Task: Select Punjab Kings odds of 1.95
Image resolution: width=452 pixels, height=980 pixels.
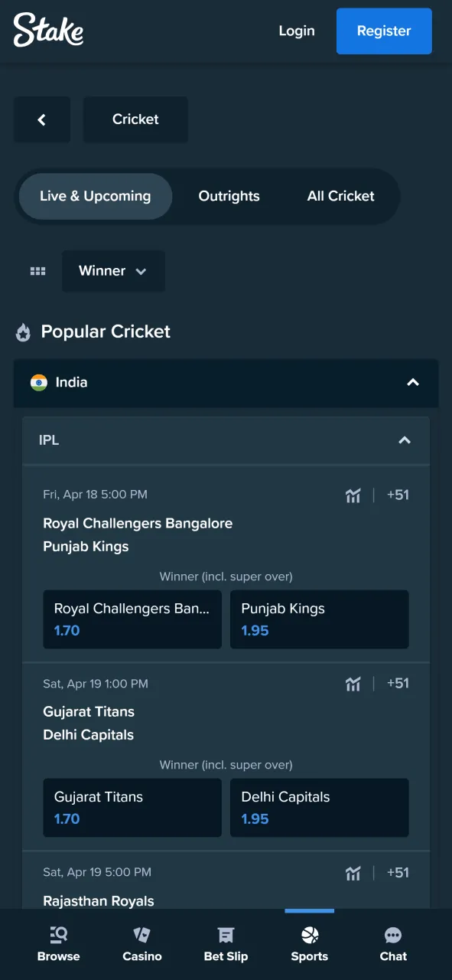Action: [x=319, y=619]
